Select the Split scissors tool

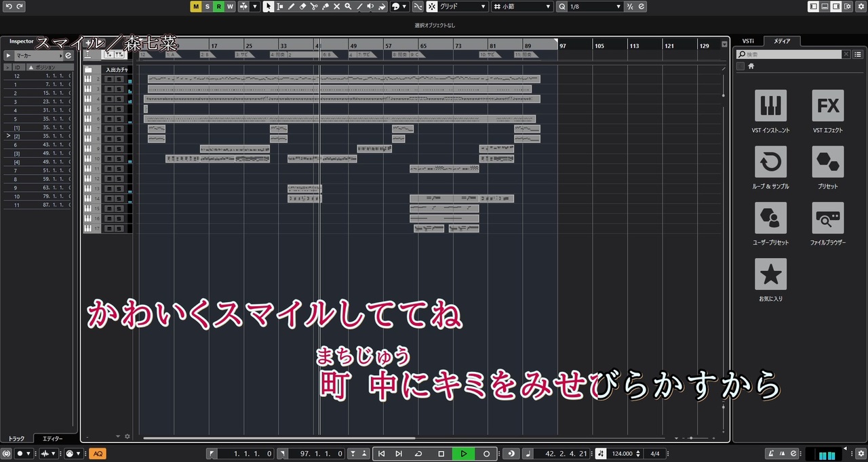[x=314, y=6]
